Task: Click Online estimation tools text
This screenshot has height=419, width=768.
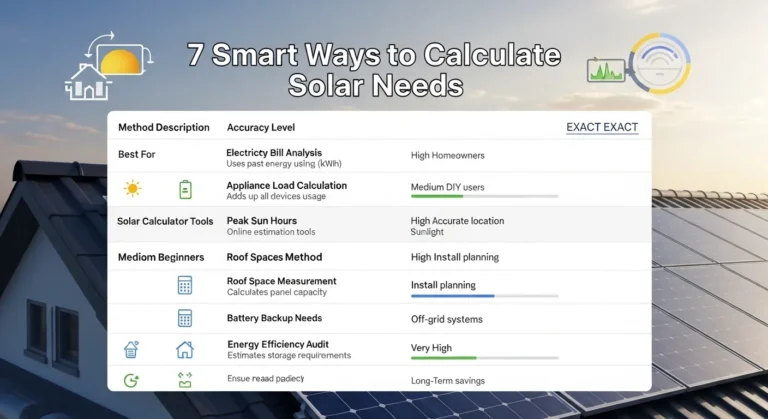Action: click(271, 232)
